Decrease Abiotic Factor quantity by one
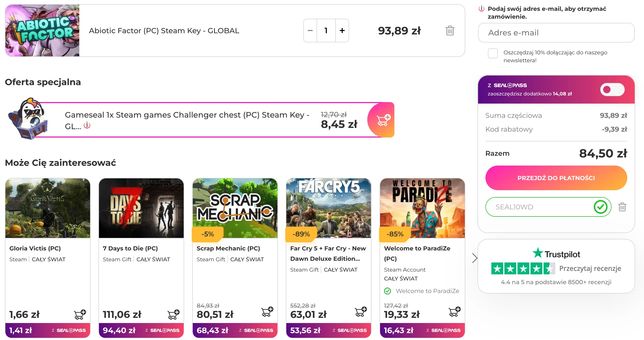This screenshot has width=644, height=340. coord(310,31)
